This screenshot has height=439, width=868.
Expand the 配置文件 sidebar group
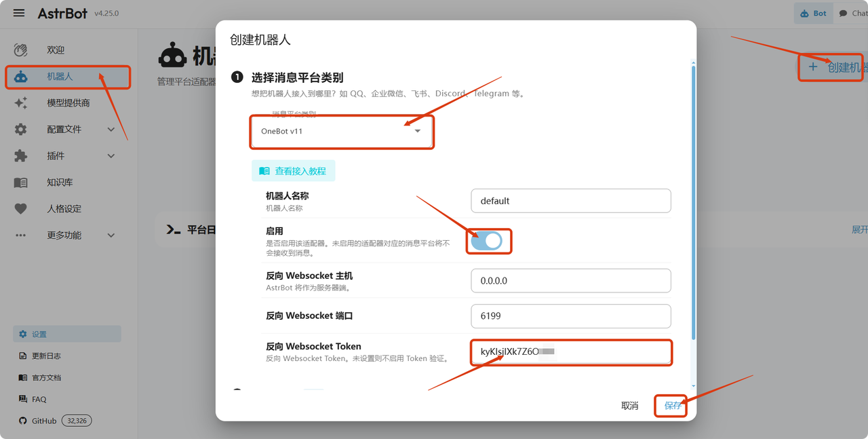pos(111,130)
